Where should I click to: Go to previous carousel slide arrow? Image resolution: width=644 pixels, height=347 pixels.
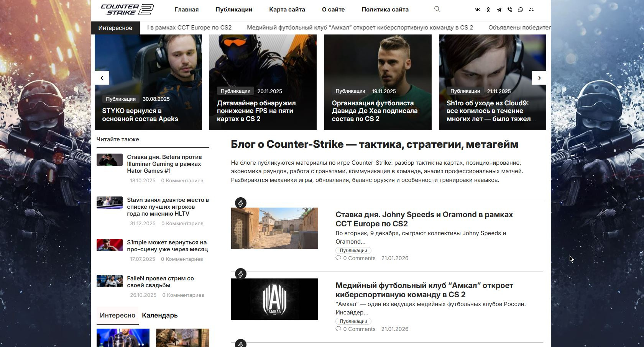tap(102, 78)
